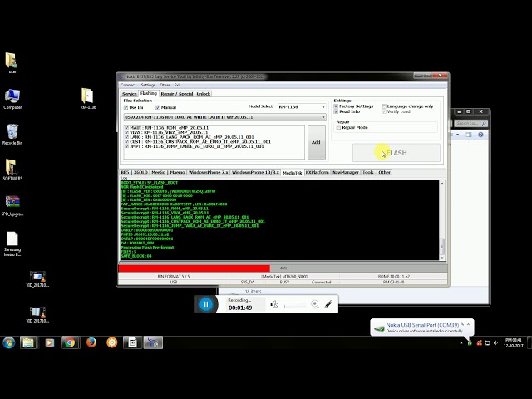This screenshot has width=532, height=399.
Task: Toggle the preview pane icon in Explorer window
Action: tap(469, 135)
